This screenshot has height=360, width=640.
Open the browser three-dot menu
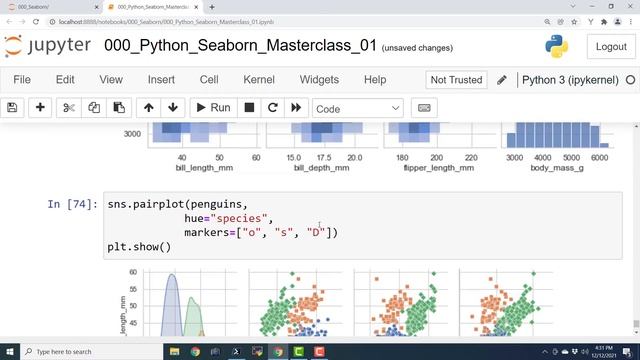(631, 22)
